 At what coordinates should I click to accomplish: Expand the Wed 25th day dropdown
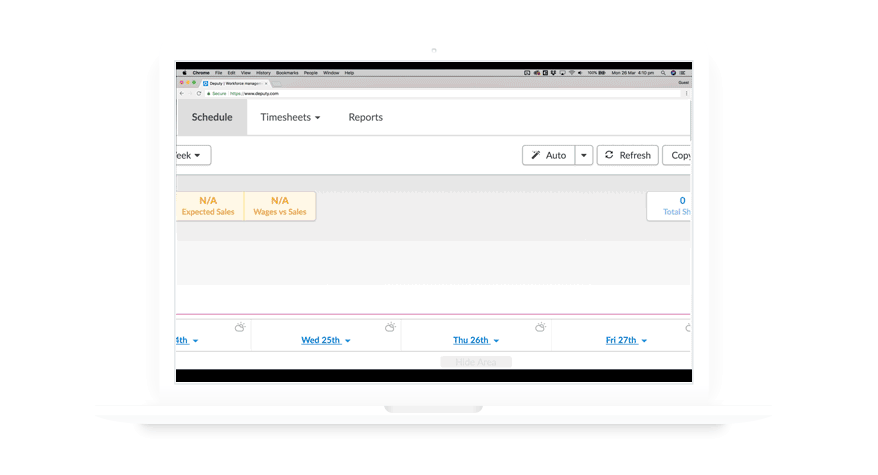pyautogui.click(x=326, y=341)
